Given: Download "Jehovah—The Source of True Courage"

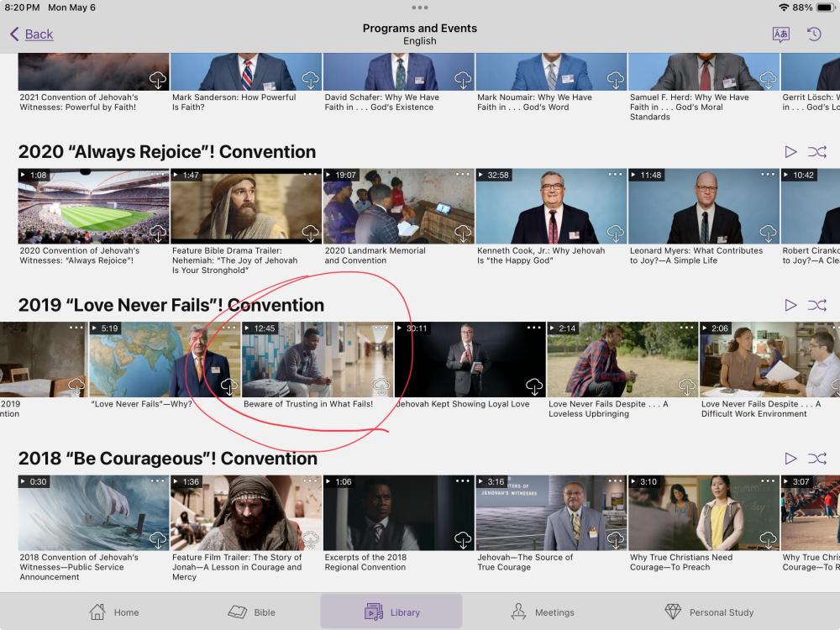Looking at the screenshot, I should [616, 538].
